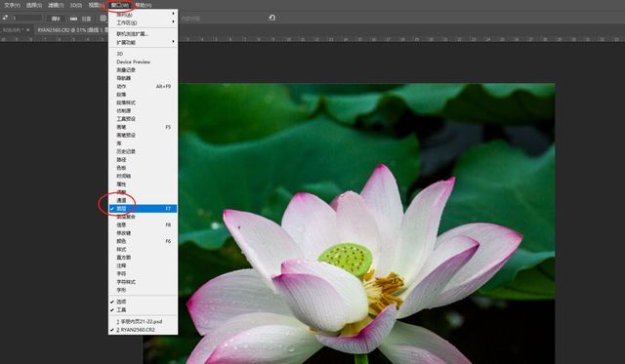The image size is (625, 364).
Task: Show the 时间轴 (Timeline) panel
Action: click(144, 176)
